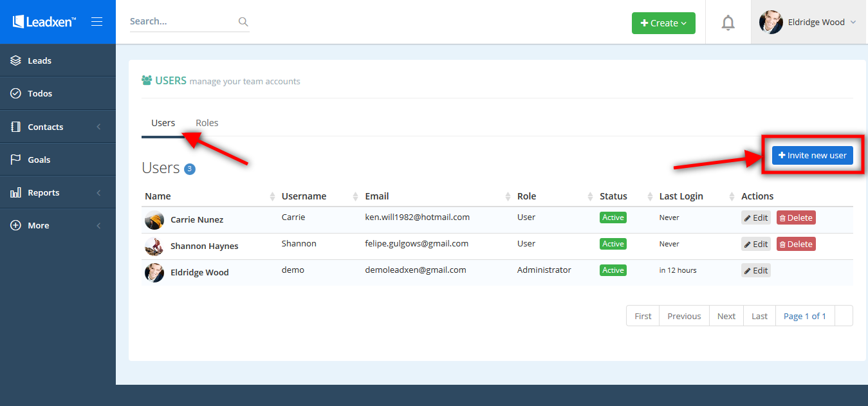868x406 pixels.
Task: Open Goals in the sidebar
Action: [58, 160]
